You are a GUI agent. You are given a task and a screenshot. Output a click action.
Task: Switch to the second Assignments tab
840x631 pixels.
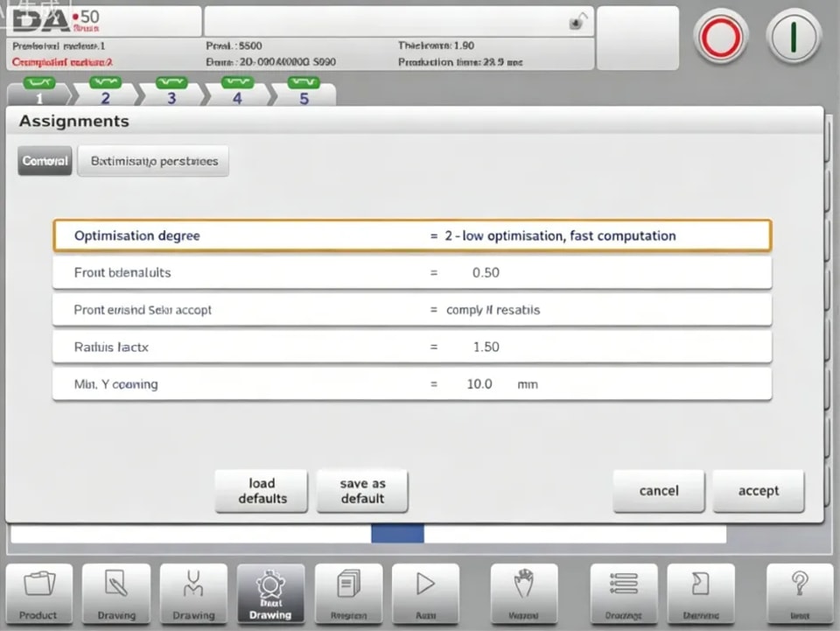153,161
